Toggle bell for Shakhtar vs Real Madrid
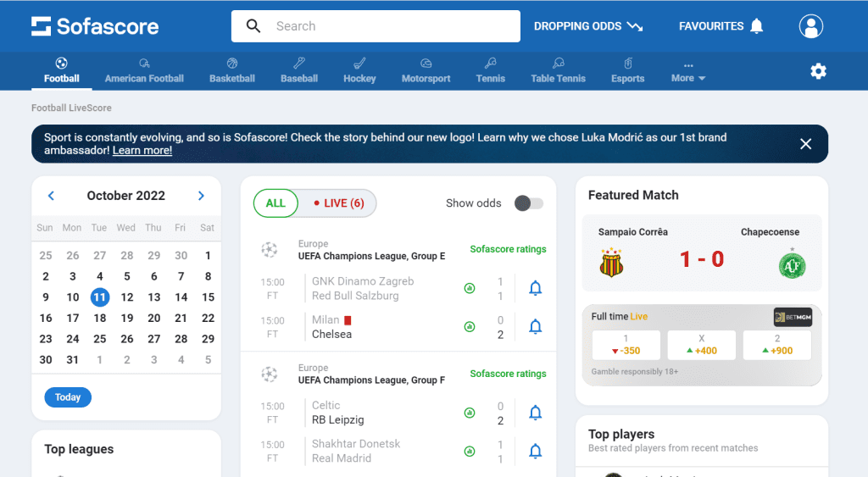 536,452
